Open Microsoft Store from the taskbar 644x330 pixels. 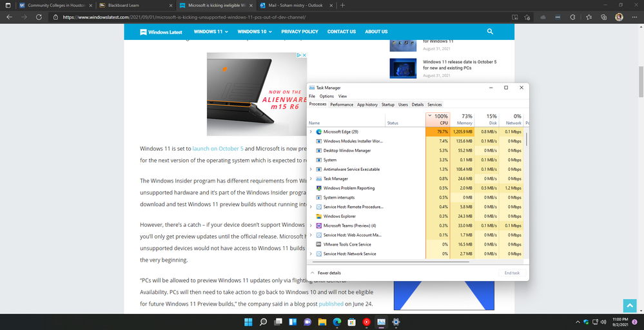coord(351,322)
